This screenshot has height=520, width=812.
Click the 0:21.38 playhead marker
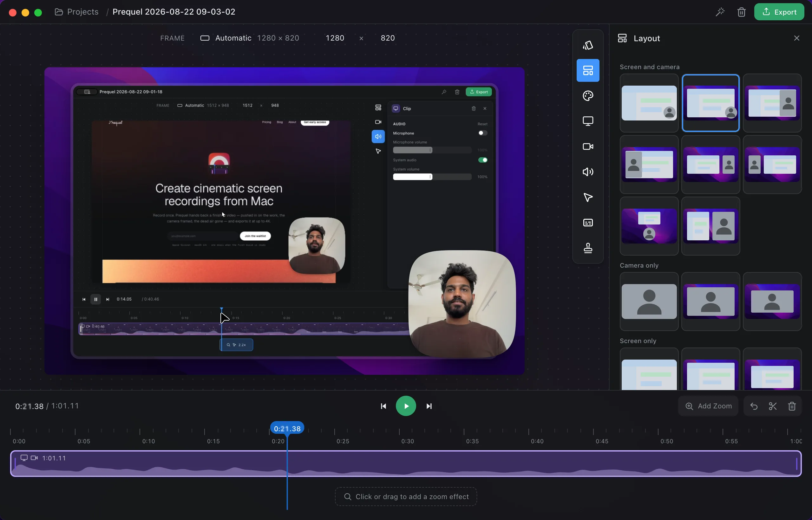coord(287,428)
